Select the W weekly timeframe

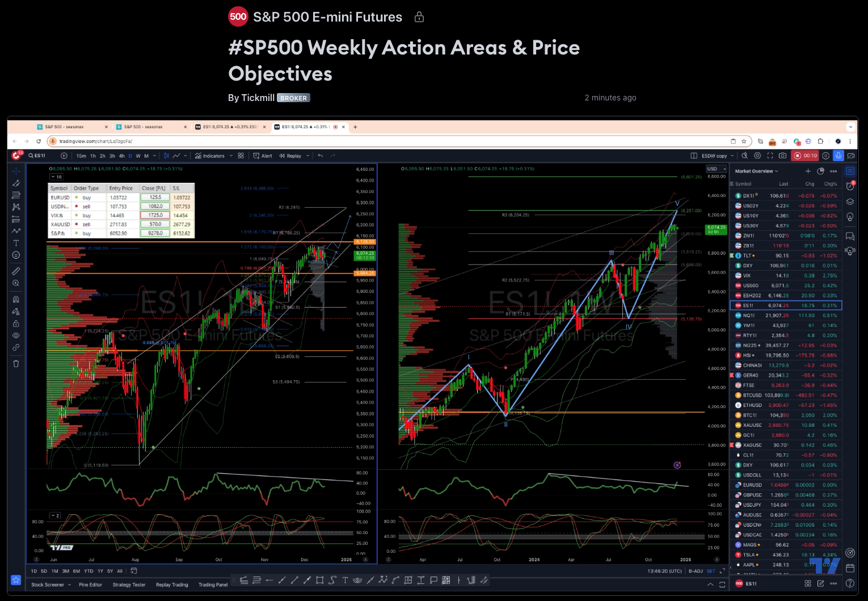click(x=138, y=155)
